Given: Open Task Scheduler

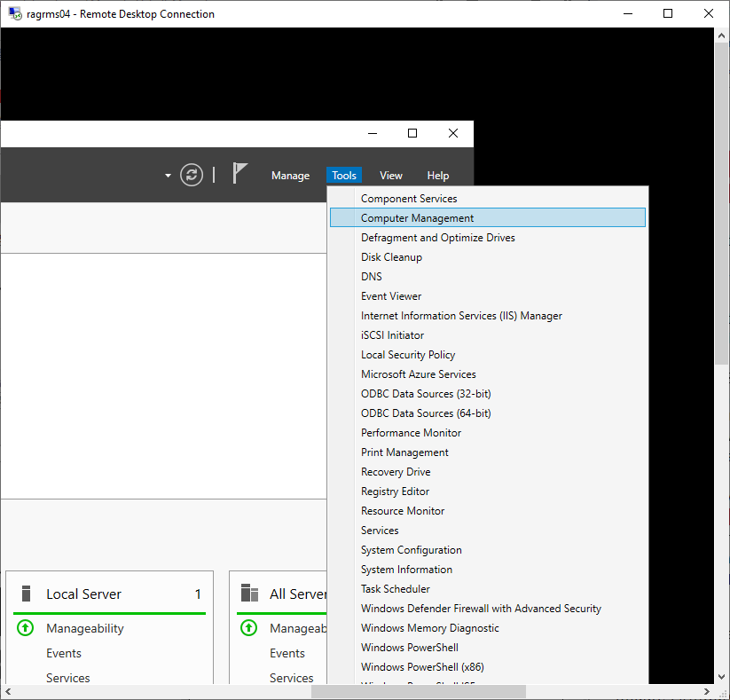Looking at the screenshot, I should (x=488, y=590).
